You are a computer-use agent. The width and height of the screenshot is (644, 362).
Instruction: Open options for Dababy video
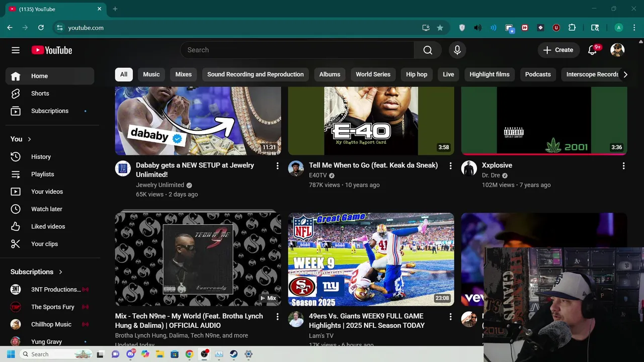[x=277, y=166]
